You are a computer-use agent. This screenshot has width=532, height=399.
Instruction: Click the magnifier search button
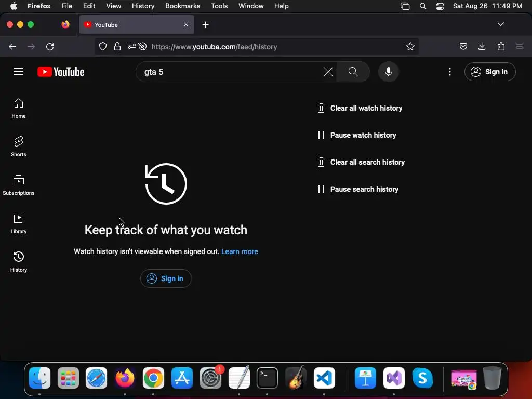click(x=353, y=72)
